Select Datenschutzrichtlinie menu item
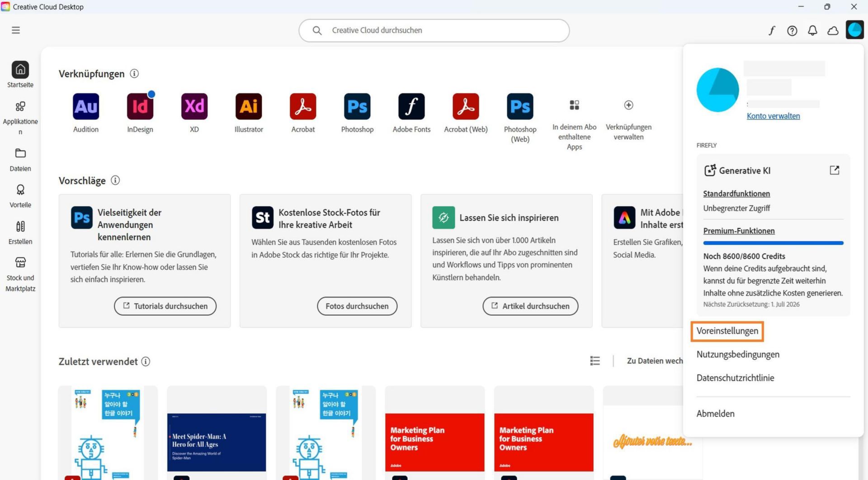Viewport: 868px width, 480px height. [735, 378]
